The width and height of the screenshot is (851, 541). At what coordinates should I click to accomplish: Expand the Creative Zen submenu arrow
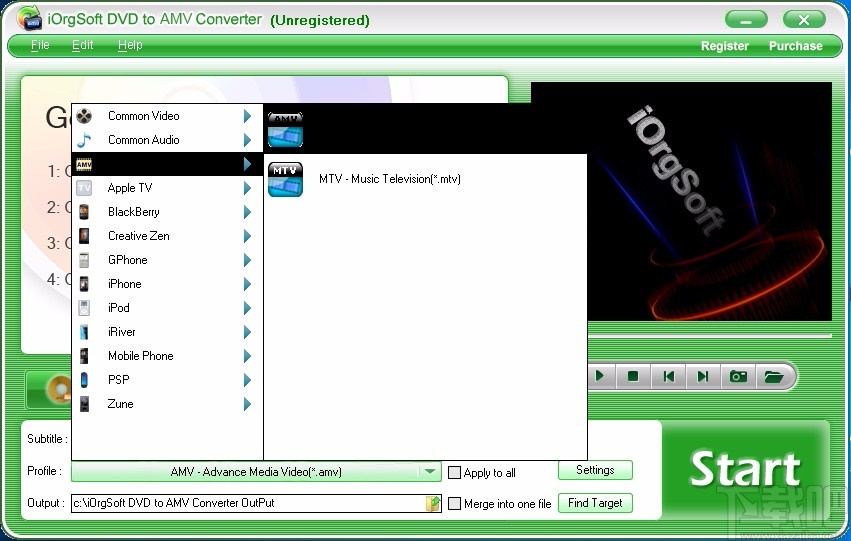247,236
